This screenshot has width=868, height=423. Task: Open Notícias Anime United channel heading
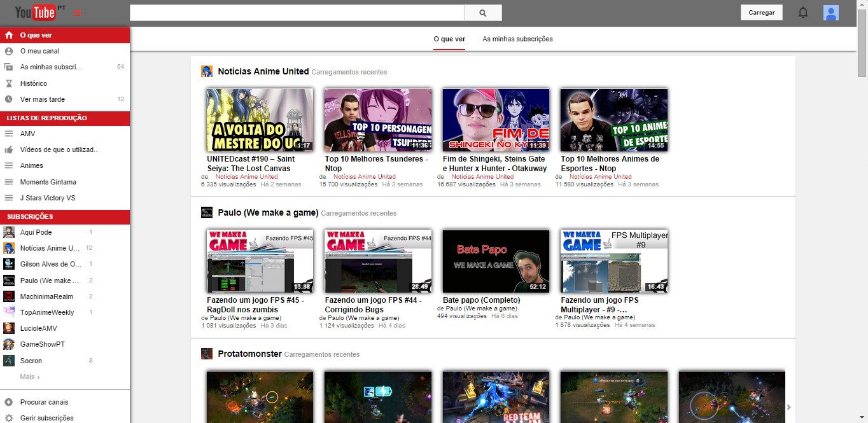tap(263, 71)
